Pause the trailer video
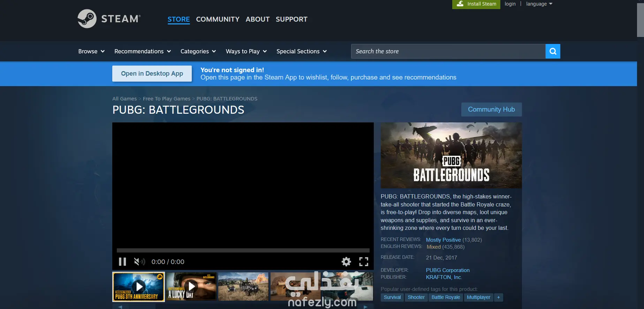Image resolution: width=644 pixels, height=309 pixels. click(122, 262)
